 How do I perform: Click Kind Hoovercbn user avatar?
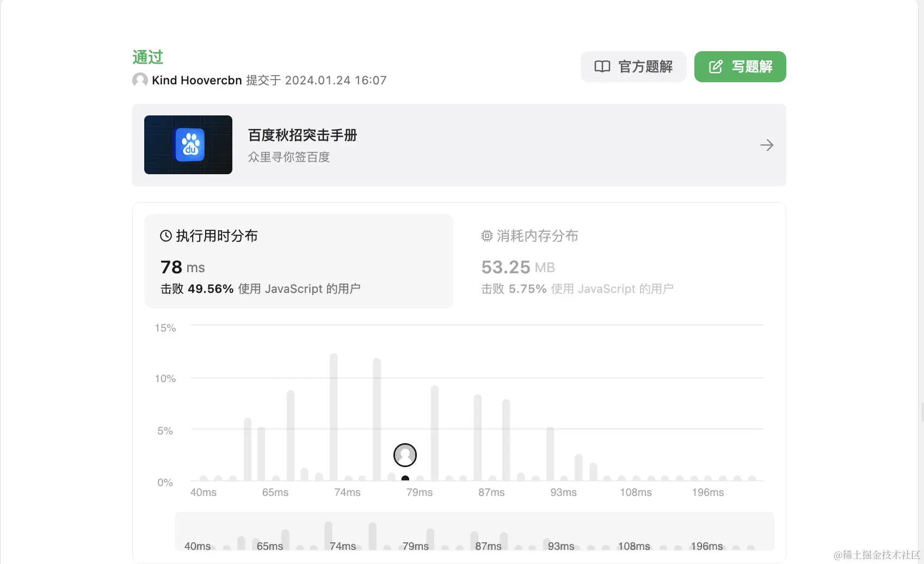coord(140,80)
